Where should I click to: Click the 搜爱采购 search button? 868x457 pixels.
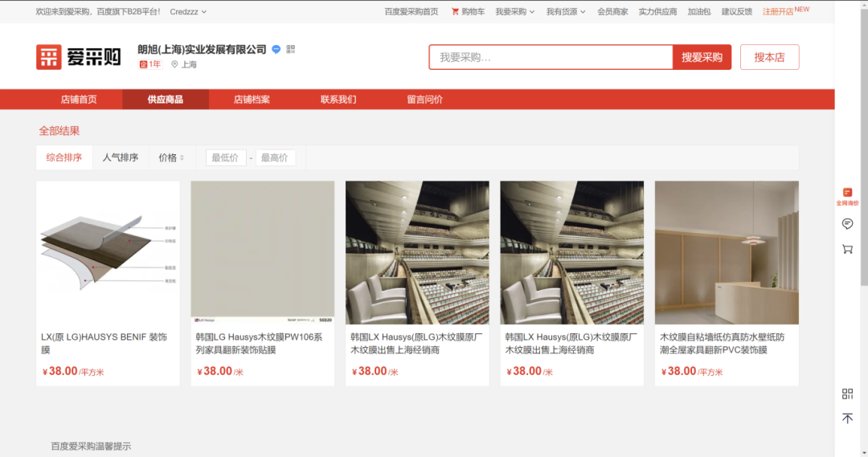coord(702,58)
